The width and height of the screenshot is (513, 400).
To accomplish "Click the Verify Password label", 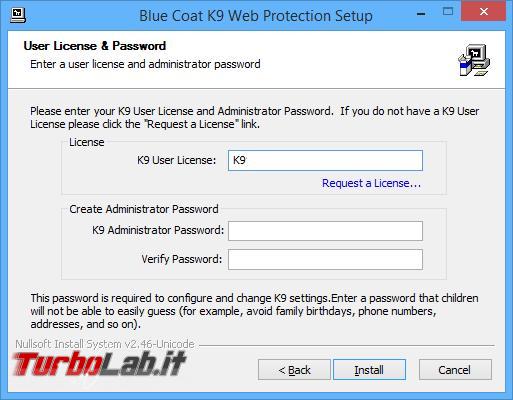I will [x=182, y=259].
